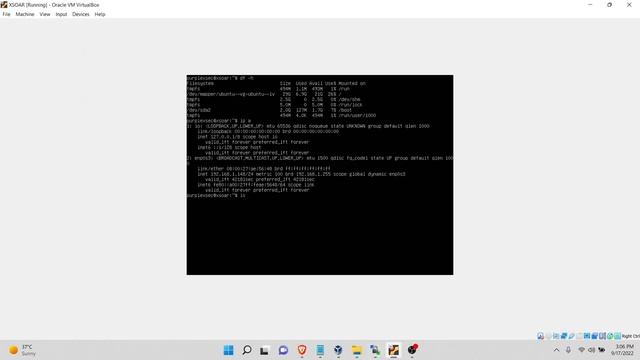Screen dimensions: 640x360
Task: Open the Chat app on taskbar
Action: (x=283, y=350)
